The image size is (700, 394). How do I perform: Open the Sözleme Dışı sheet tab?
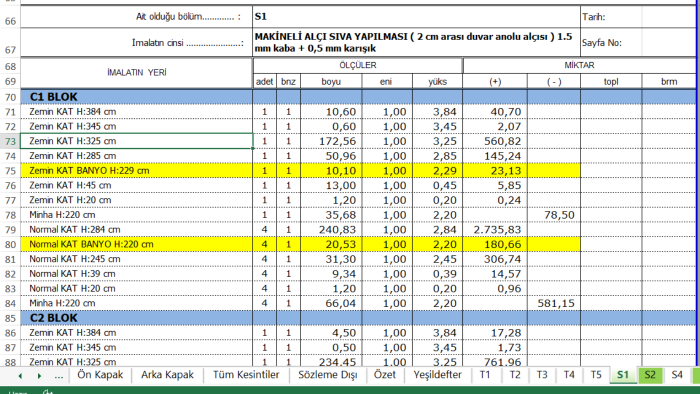pyautogui.click(x=328, y=375)
